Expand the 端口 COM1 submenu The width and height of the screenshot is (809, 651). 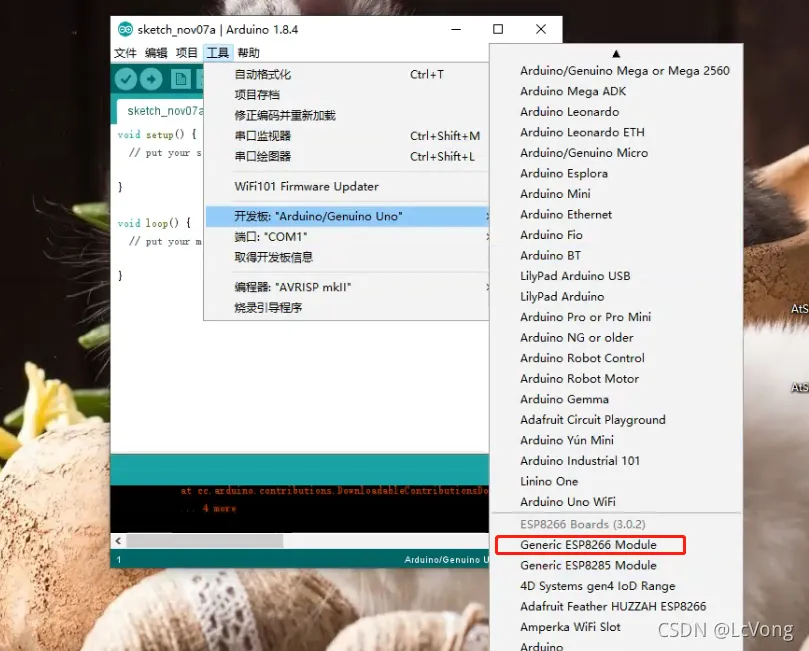coord(346,237)
